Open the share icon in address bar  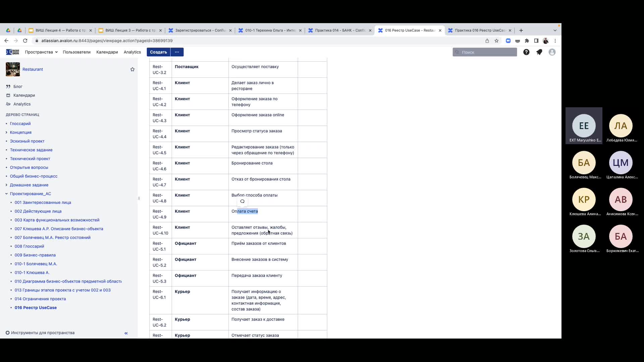tap(487, 41)
